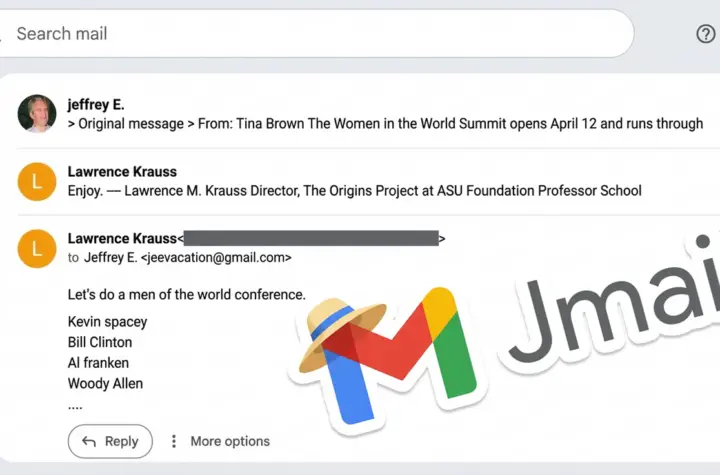Select the text 'Bill Clinton'
This screenshot has width=720, height=475.
pos(100,342)
